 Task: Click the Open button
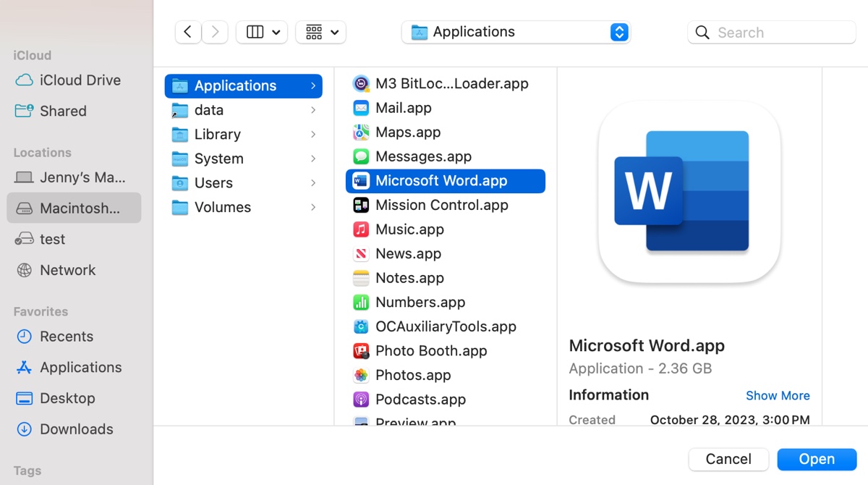817,459
